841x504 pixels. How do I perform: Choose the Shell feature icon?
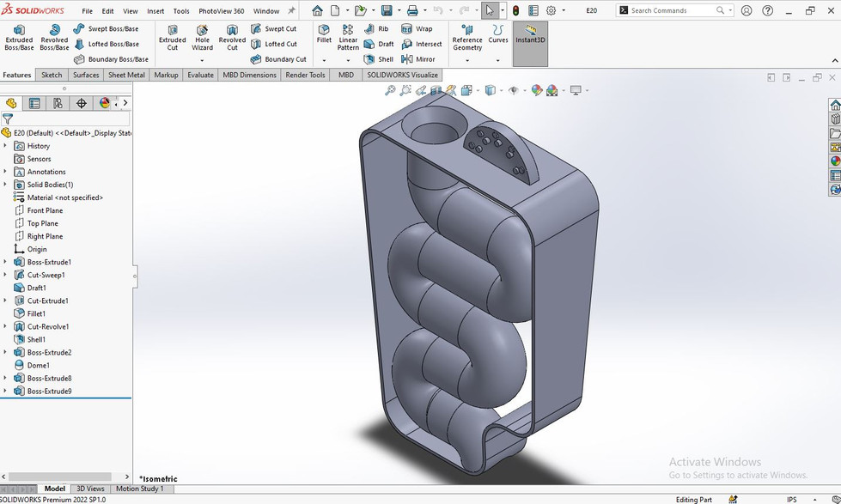pyautogui.click(x=378, y=59)
